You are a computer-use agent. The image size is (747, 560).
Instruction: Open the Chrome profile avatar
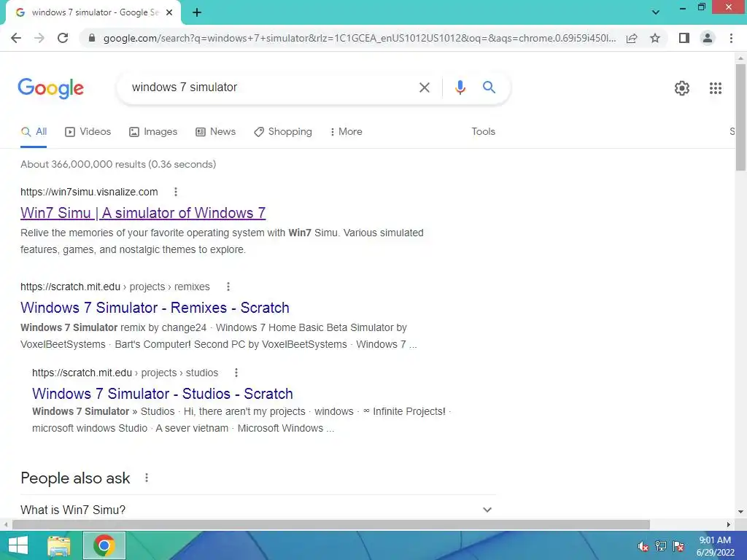(708, 38)
